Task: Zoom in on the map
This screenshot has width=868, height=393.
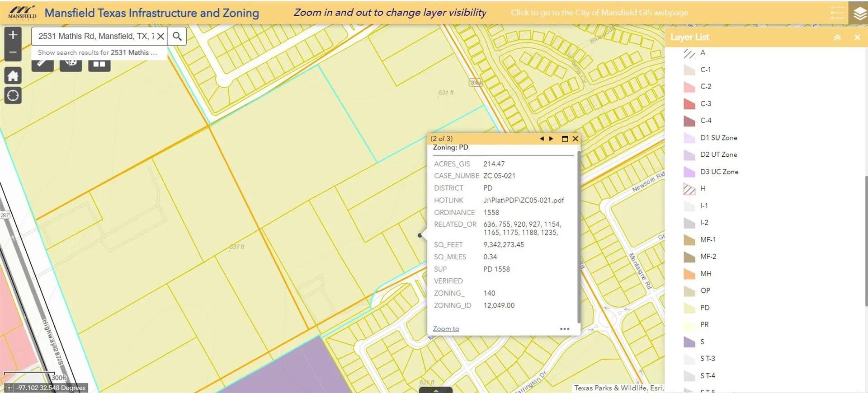Action: click(x=13, y=35)
